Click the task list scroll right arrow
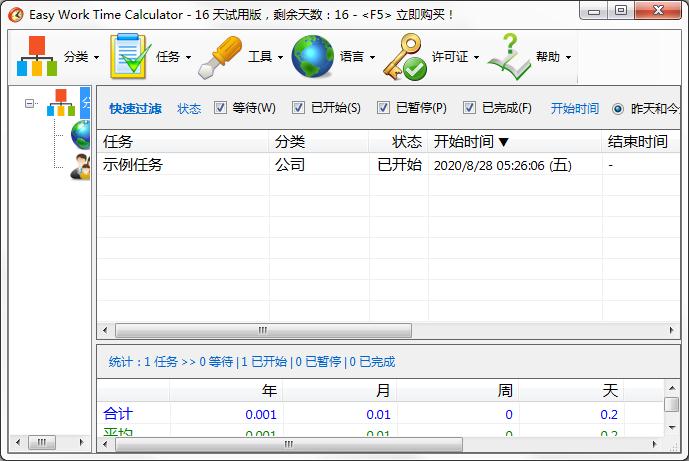 coord(671,330)
